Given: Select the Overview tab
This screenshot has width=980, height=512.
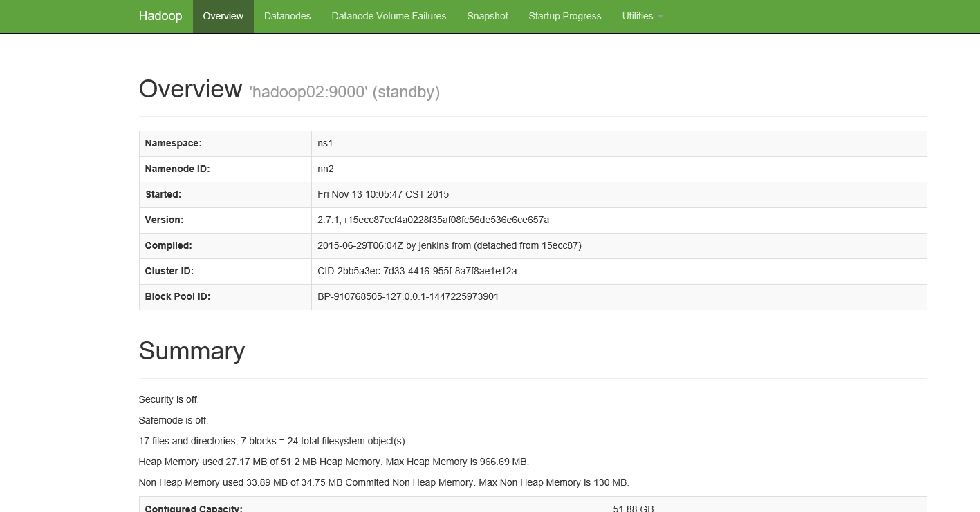Looking at the screenshot, I should (223, 16).
